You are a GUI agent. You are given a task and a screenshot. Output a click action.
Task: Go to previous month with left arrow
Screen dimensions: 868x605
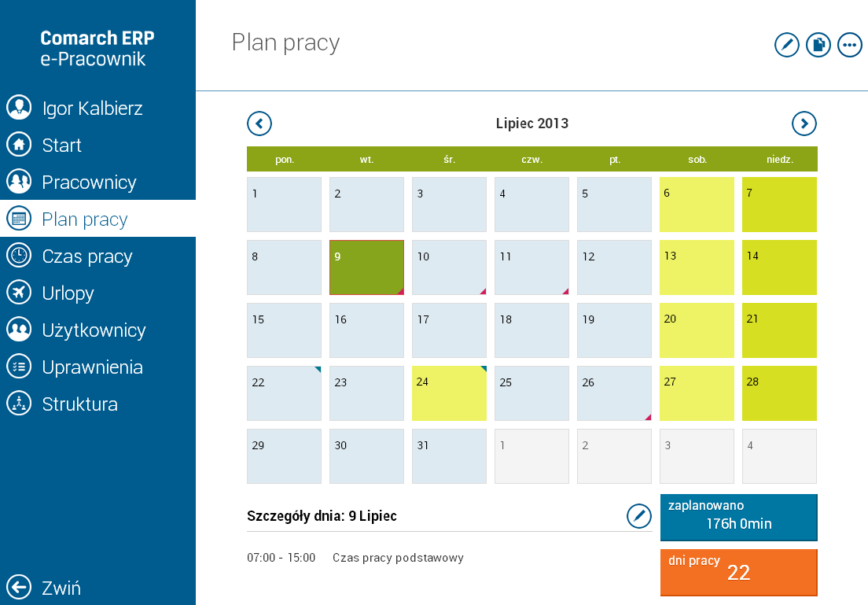(x=259, y=124)
